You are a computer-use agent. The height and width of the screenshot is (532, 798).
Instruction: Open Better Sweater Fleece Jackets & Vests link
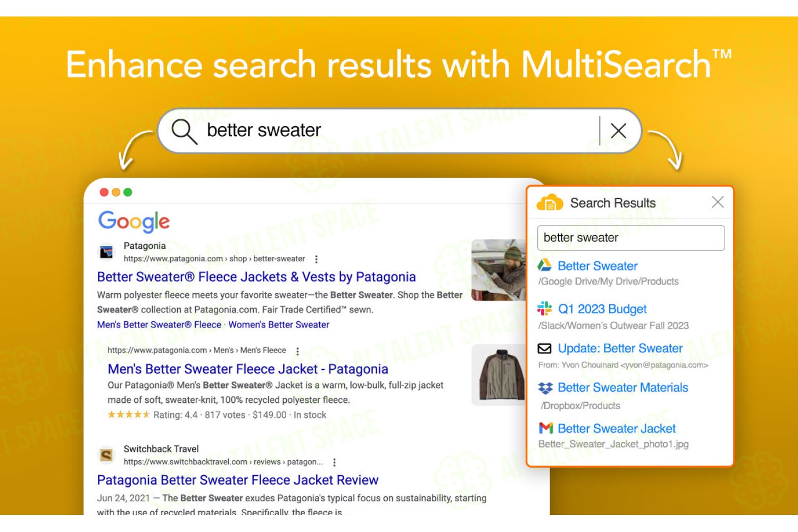tap(256, 277)
